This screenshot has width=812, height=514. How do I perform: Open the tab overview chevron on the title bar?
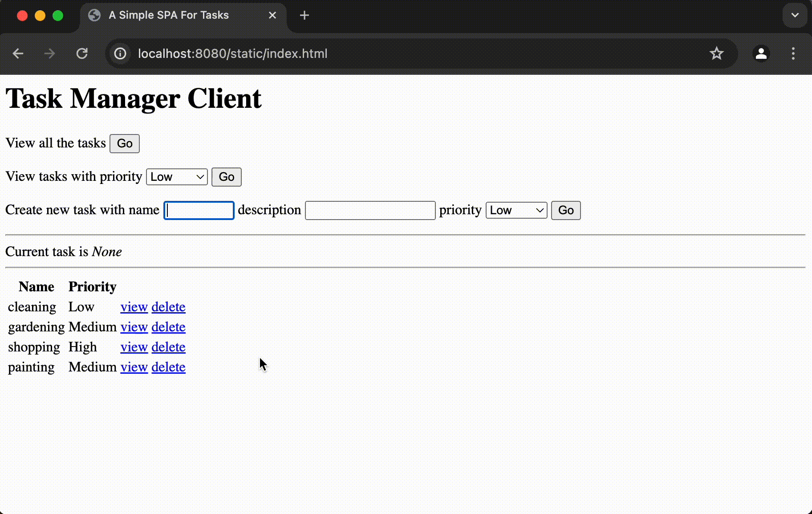[795, 15]
